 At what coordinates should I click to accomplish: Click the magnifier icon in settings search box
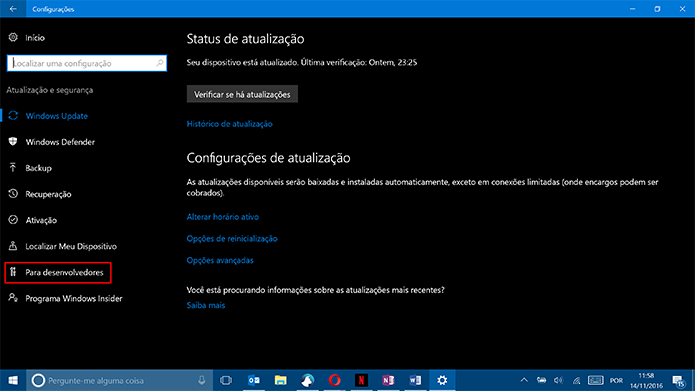(x=160, y=63)
